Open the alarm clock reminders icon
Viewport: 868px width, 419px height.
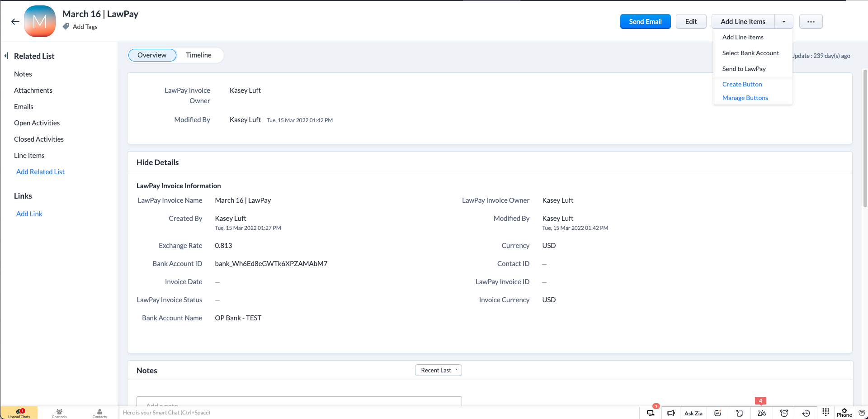[784, 413]
